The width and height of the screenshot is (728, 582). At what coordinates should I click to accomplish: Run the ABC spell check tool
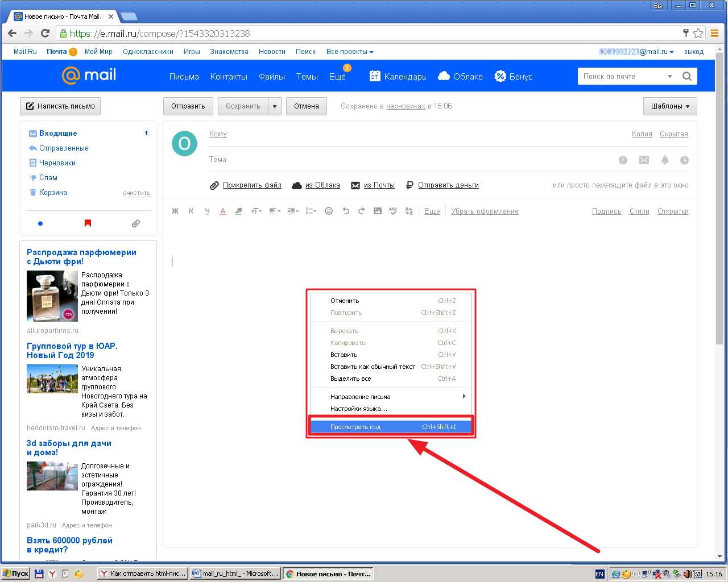[393, 211]
